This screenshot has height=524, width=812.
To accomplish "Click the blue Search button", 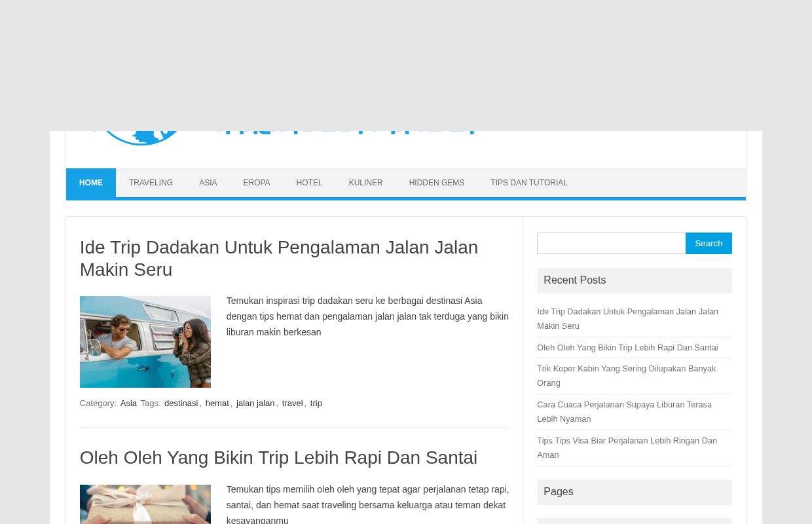I will click(709, 243).
